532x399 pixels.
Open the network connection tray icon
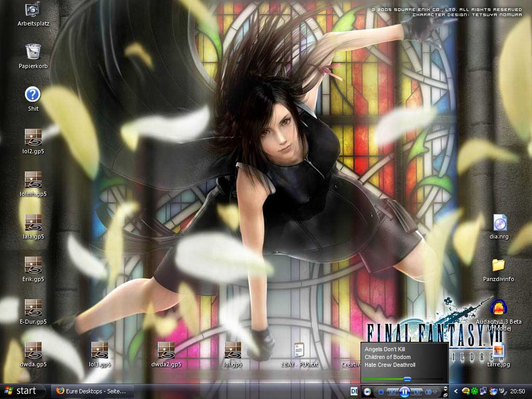pyautogui.click(x=483, y=391)
